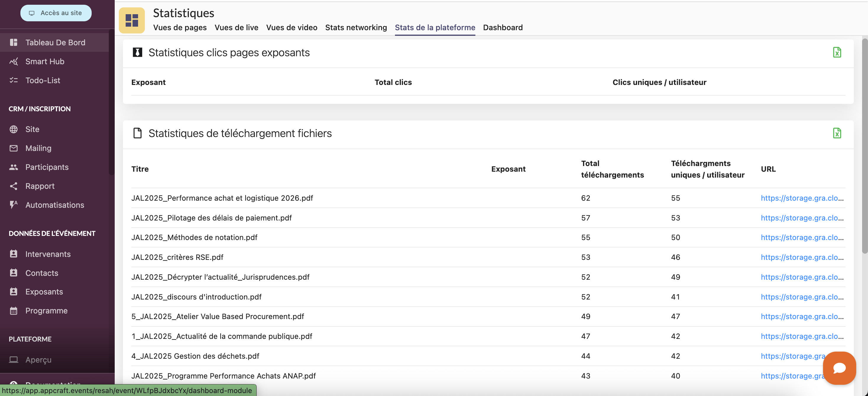Open Automatisations in sidebar
868x396 pixels.
click(55, 205)
